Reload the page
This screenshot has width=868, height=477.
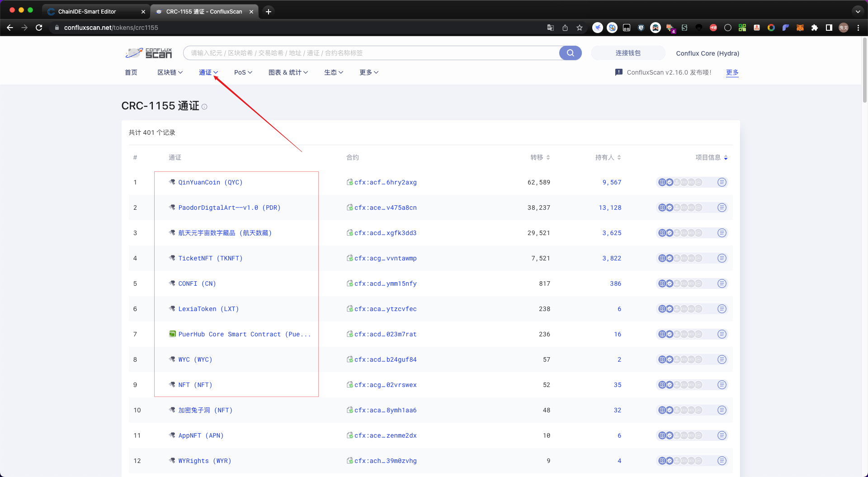39,28
